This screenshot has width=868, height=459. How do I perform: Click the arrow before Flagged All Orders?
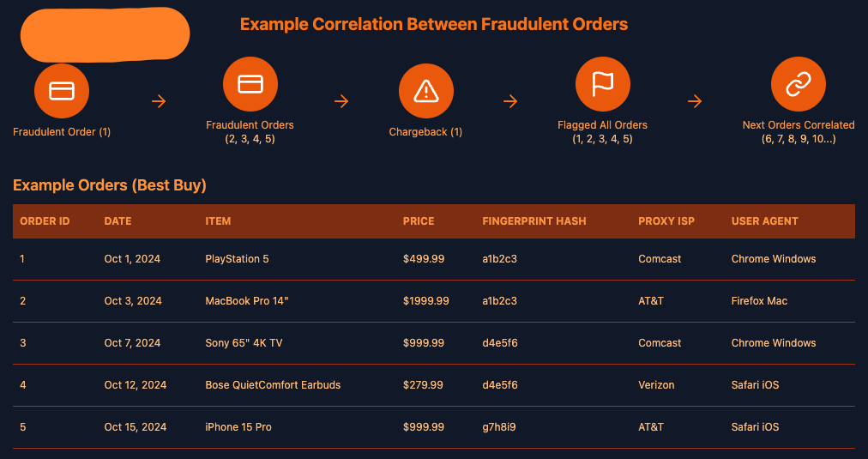coord(510,101)
